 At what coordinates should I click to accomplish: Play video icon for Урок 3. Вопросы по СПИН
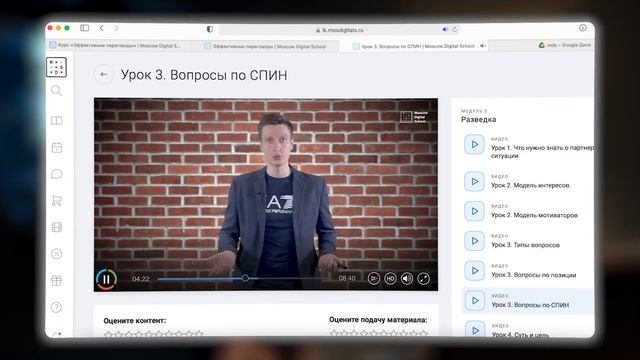(x=474, y=300)
